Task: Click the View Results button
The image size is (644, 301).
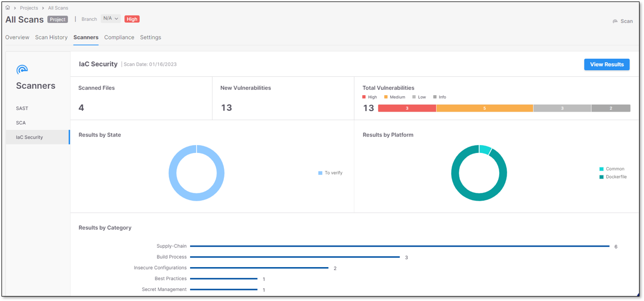Action: 607,64
